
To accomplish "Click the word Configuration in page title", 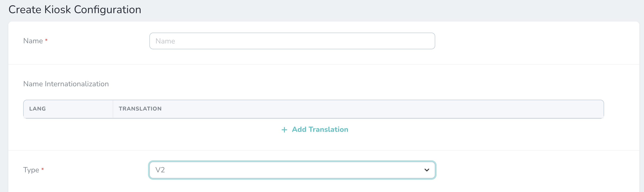I will 107,10.
